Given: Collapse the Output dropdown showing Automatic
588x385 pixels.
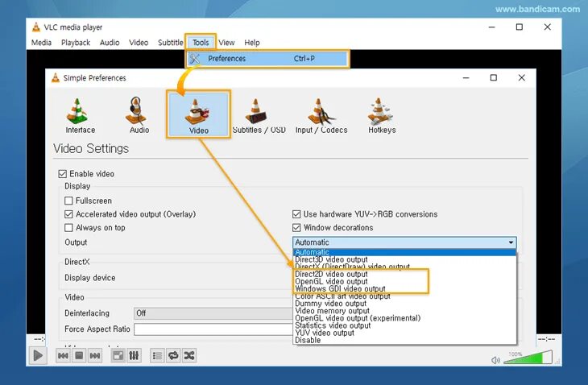Looking at the screenshot, I should point(404,242).
